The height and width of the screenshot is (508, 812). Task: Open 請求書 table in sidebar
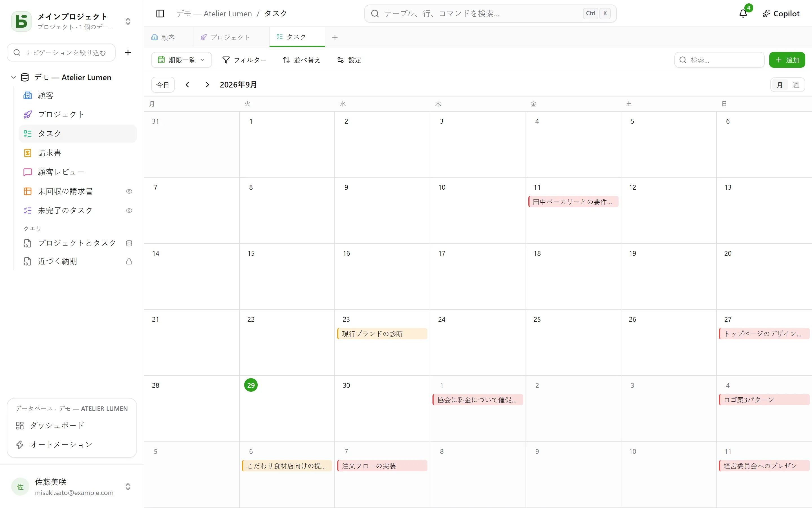point(78,153)
